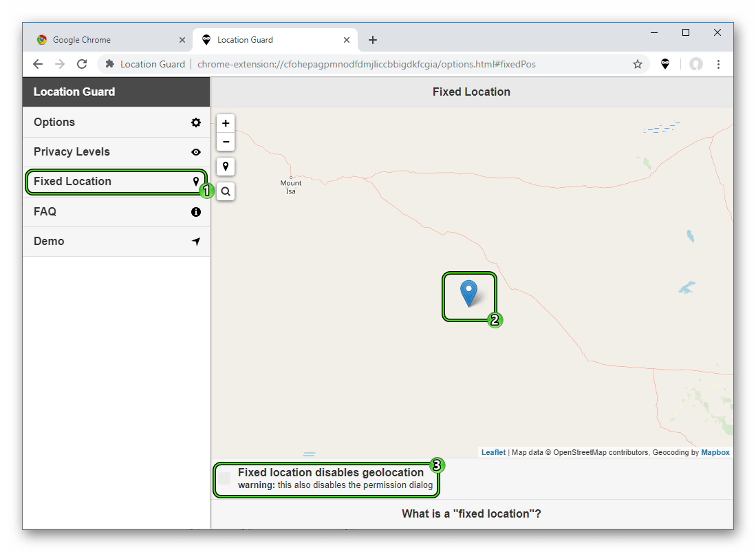This screenshot has width=756, height=552.
Task: Click the pin icon in Fixed Location row
Action: 196,182
